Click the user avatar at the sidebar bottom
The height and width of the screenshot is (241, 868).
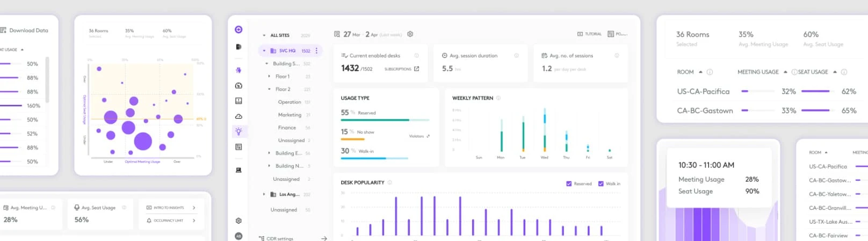click(238, 236)
